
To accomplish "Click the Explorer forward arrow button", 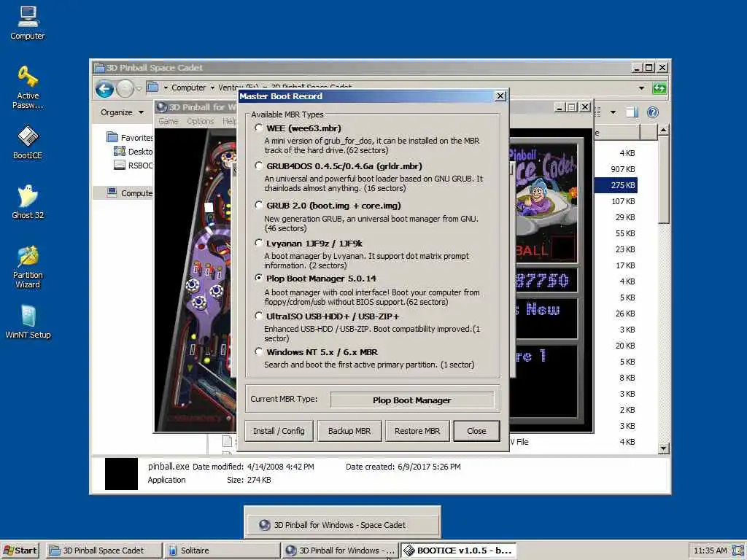I will 125,88.
